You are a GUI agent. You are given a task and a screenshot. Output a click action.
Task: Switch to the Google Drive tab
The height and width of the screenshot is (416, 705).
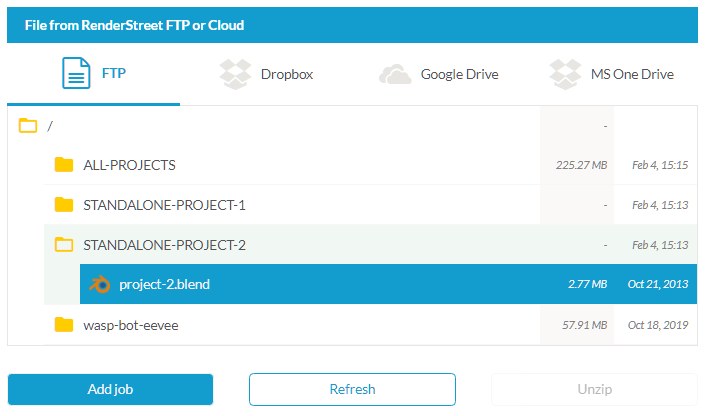(x=439, y=74)
